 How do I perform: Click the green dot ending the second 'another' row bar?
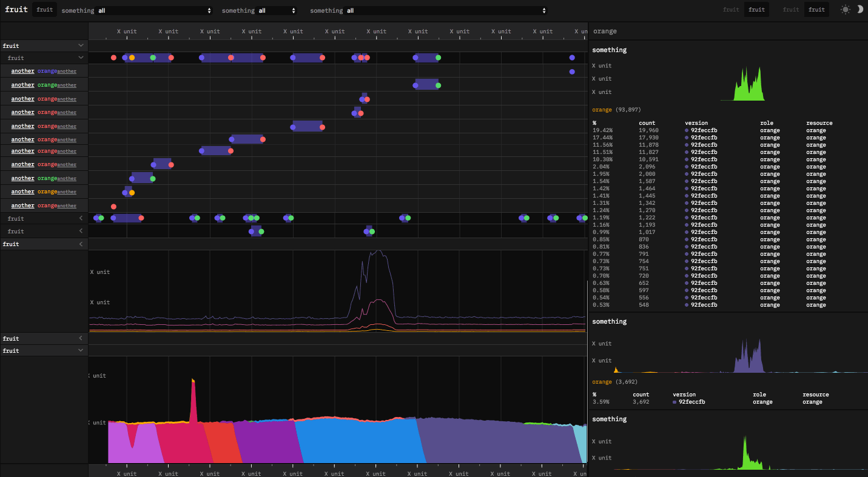(x=438, y=85)
